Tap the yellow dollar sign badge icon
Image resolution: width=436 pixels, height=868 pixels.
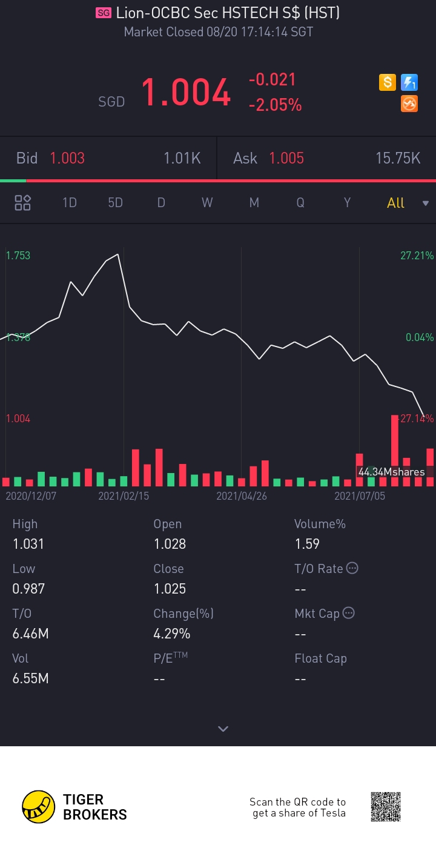pyautogui.click(x=388, y=82)
